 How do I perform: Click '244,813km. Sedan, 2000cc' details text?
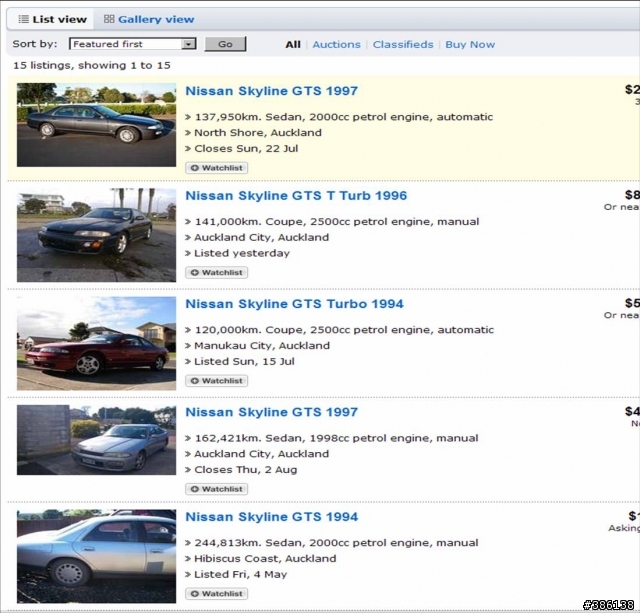(x=336, y=543)
